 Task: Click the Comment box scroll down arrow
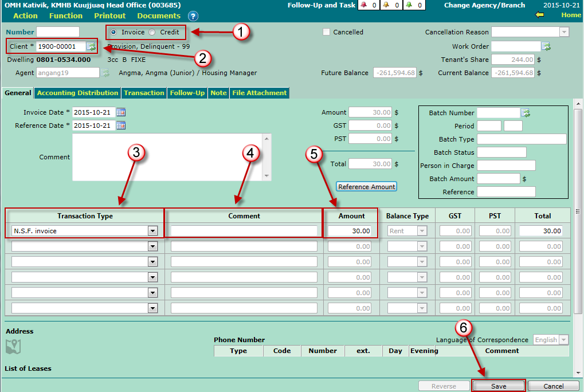(x=266, y=175)
